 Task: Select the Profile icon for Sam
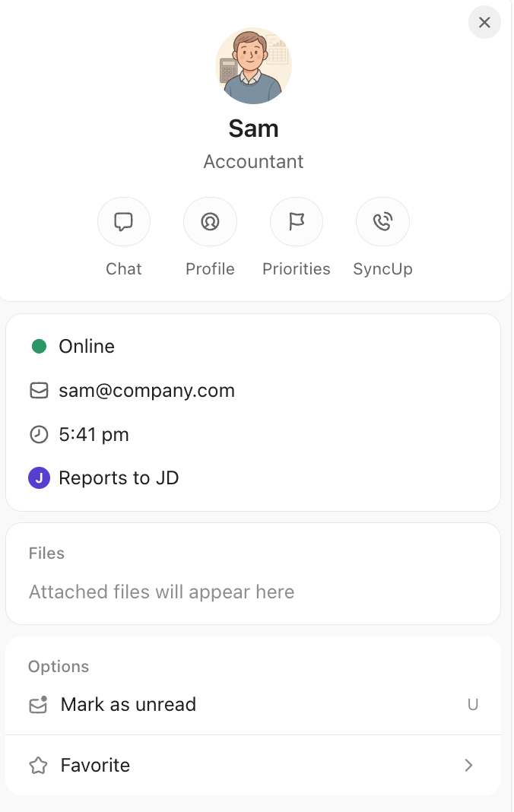click(x=210, y=221)
